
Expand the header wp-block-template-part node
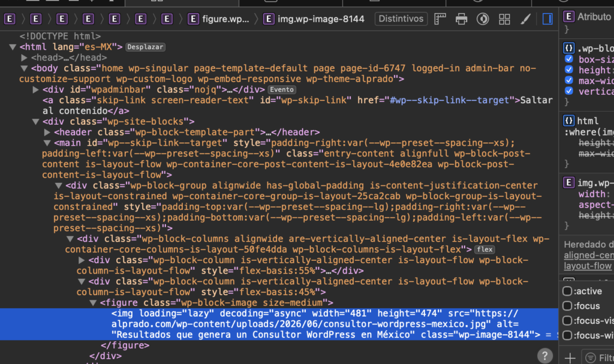click(47, 133)
